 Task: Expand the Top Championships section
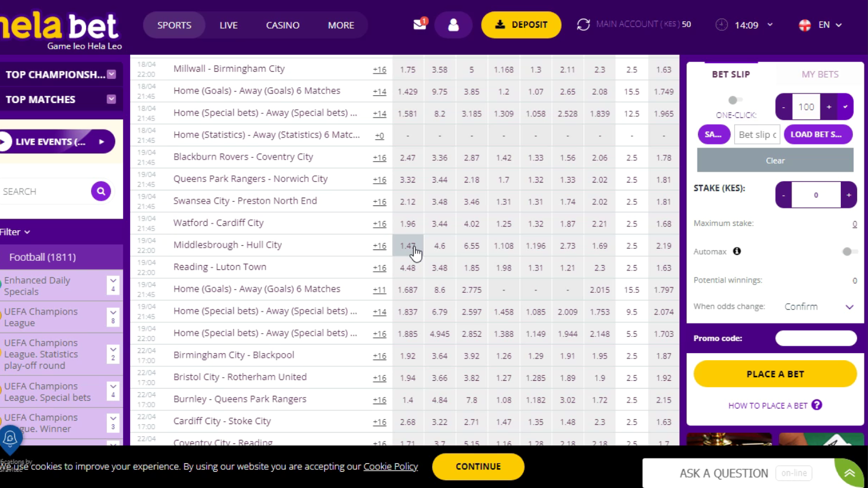(x=112, y=74)
